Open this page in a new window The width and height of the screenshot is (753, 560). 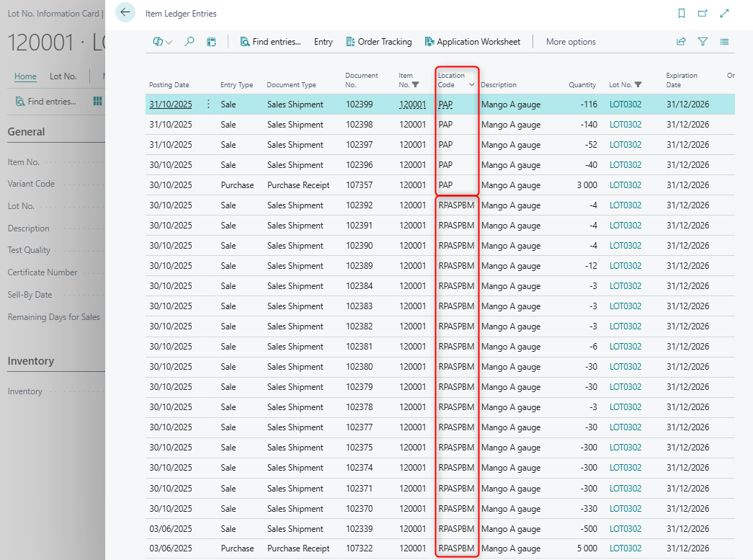coord(703,14)
